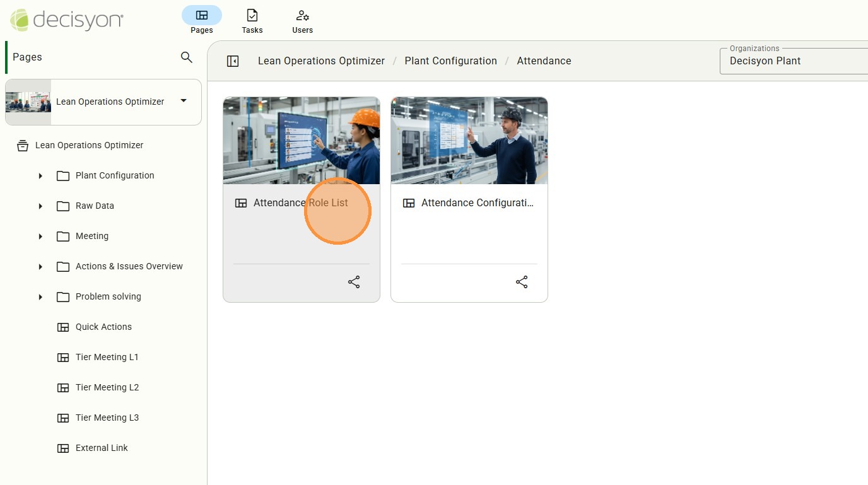The height and width of the screenshot is (485, 868).
Task: Expand the Raw Data folder
Action: tap(40, 206)
